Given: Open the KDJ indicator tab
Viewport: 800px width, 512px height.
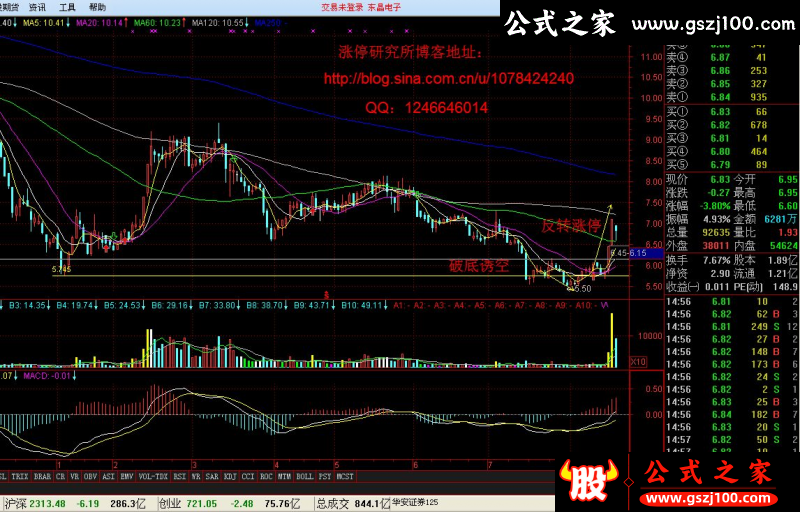Looking at the screenshot, I should coord(230,476).
